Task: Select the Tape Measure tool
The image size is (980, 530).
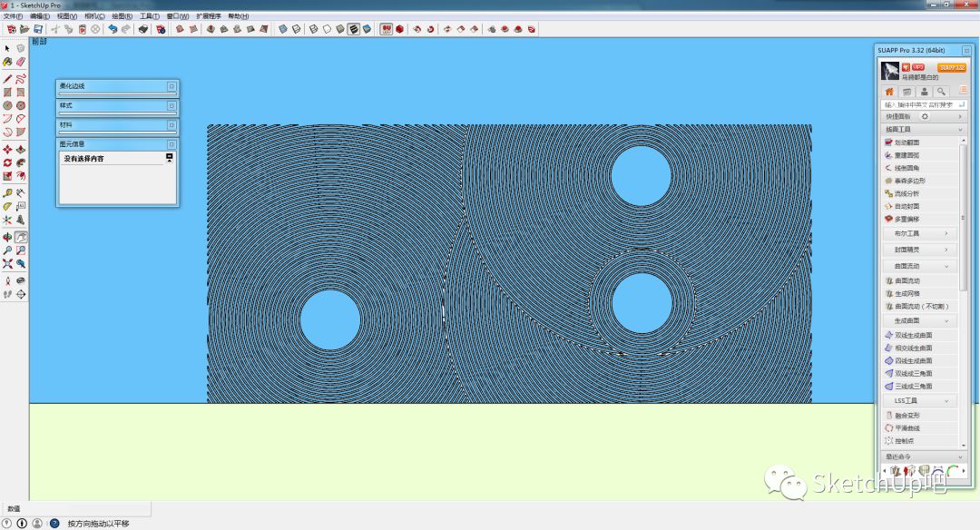Action: (x=7, y=193)
